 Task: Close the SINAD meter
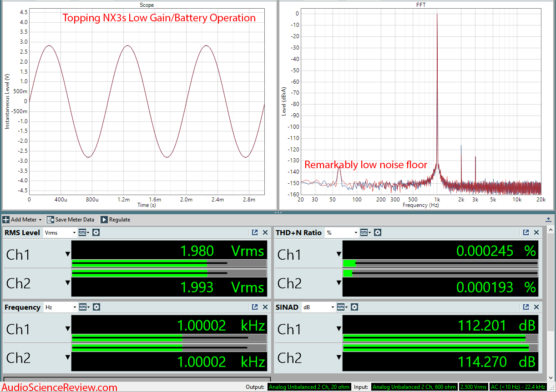tap(536, 307)
